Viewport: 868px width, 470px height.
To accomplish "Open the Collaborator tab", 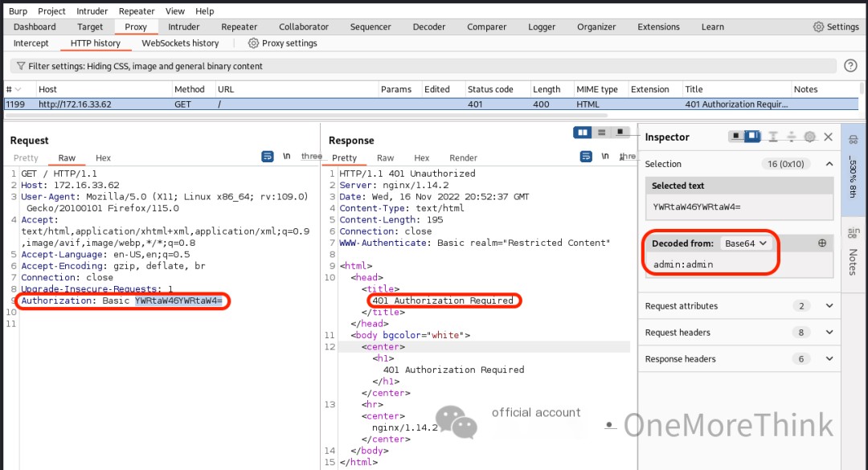I will 303,27.
